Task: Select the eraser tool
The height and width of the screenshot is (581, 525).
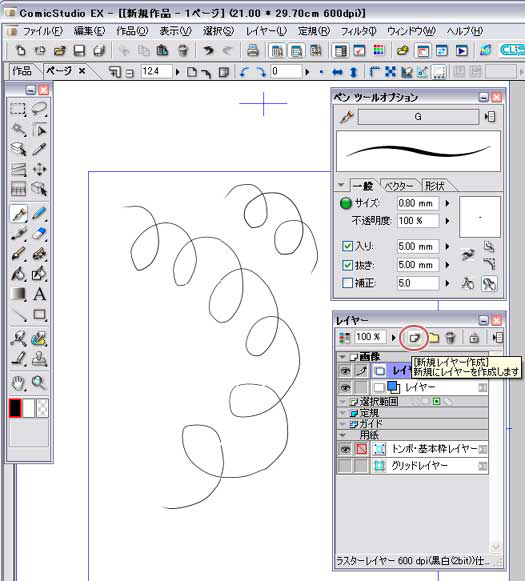Action: click(39, 234)
